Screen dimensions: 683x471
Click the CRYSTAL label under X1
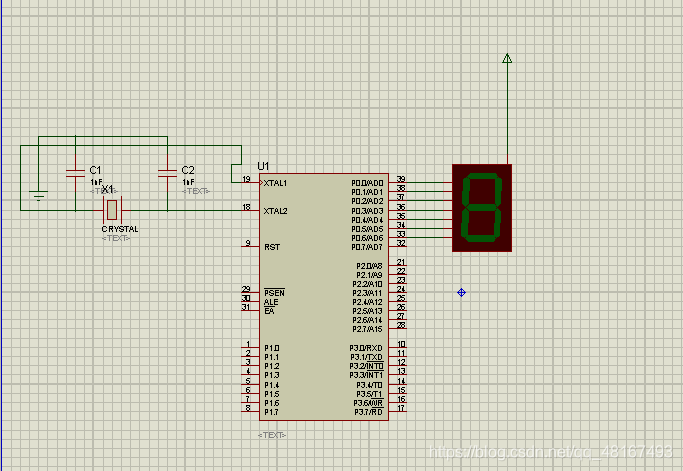[x=120, y=229]
